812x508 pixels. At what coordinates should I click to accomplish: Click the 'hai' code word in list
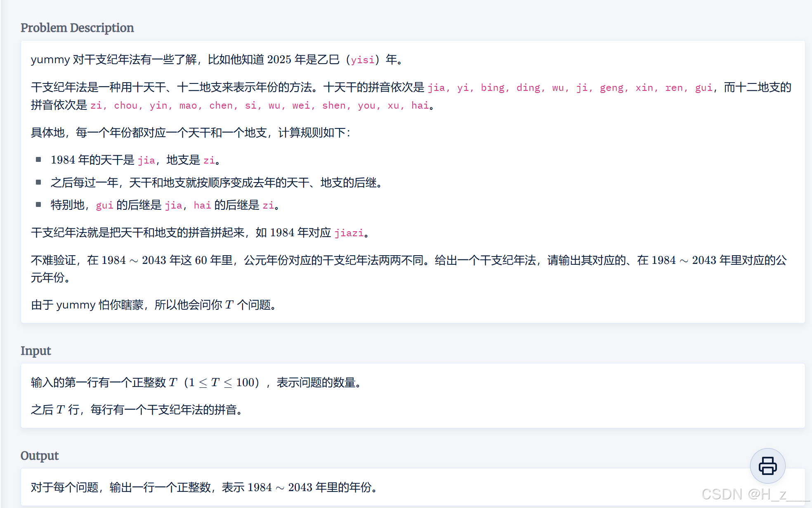[x=420, y=106]
